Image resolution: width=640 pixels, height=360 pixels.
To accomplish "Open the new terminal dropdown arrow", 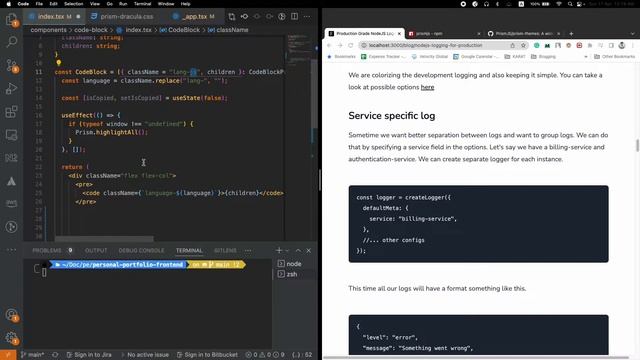I will (287, 250).
